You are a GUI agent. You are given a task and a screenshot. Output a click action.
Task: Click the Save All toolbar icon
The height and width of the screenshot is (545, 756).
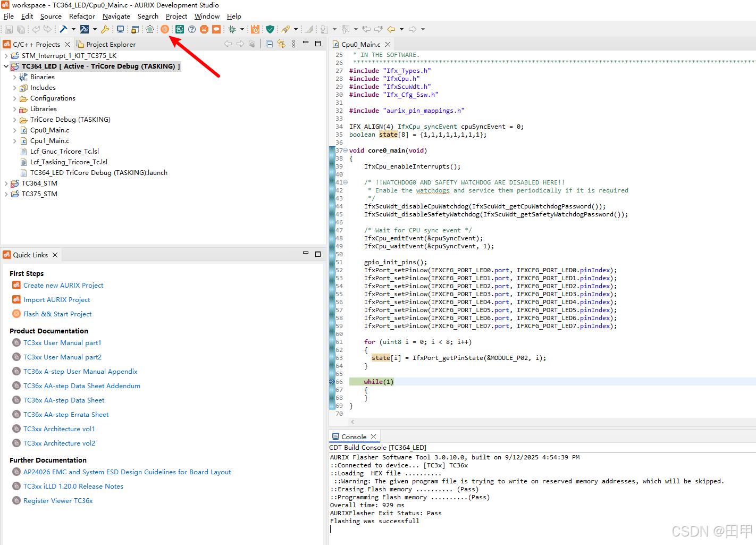pyautogui.click(x=21, y=29)
